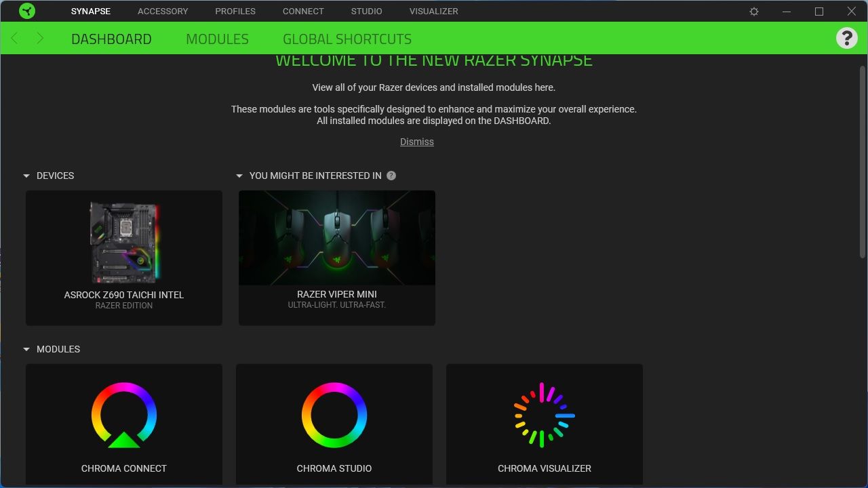The image size is (868, 488).
Task: Click the CHROMA STUDIO label
Action: tap(334, 468)
